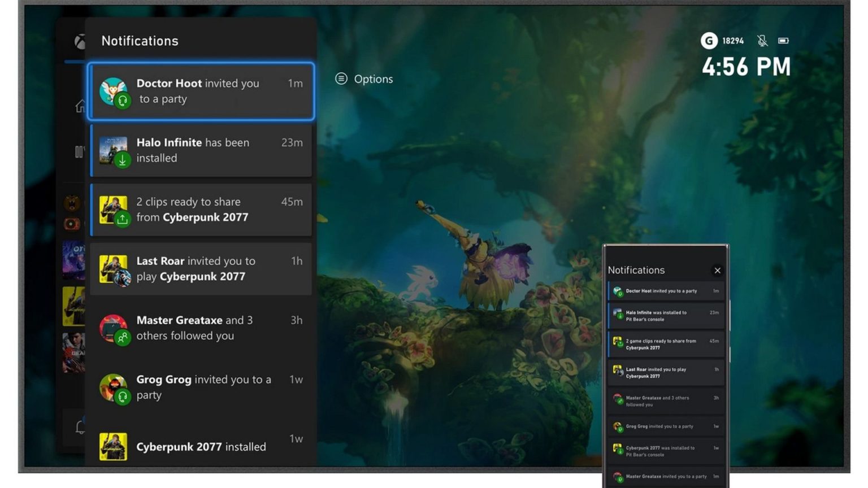868x488 pixels.
Task: Unmute the microphone via the status bar icon
Action: [x=763, y=41]
